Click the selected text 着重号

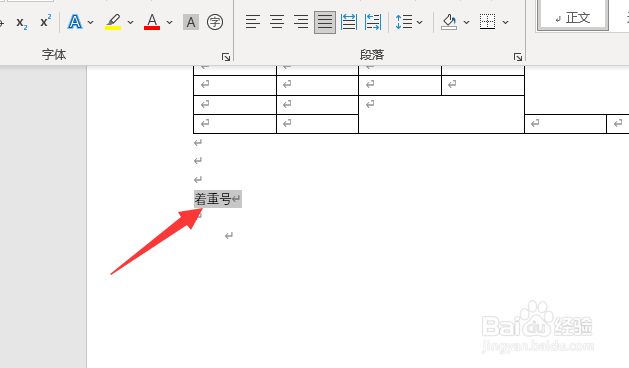tap(213, 199)
